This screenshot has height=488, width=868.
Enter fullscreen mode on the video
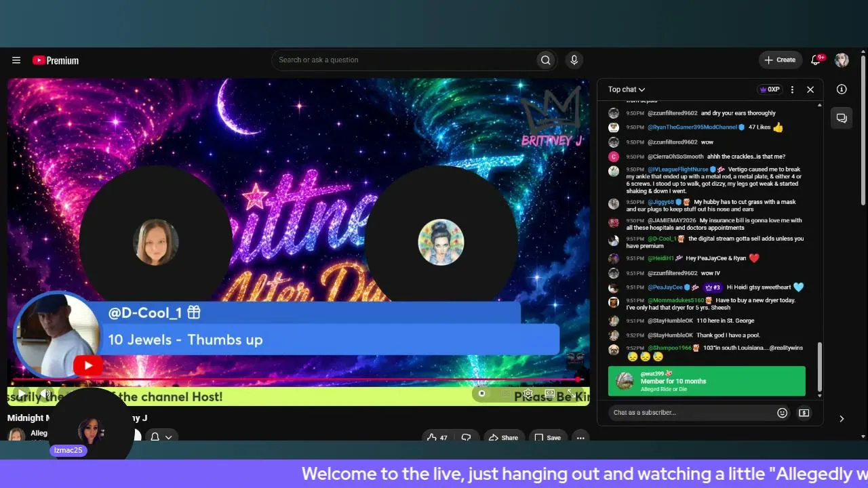(x=572, y=393)
